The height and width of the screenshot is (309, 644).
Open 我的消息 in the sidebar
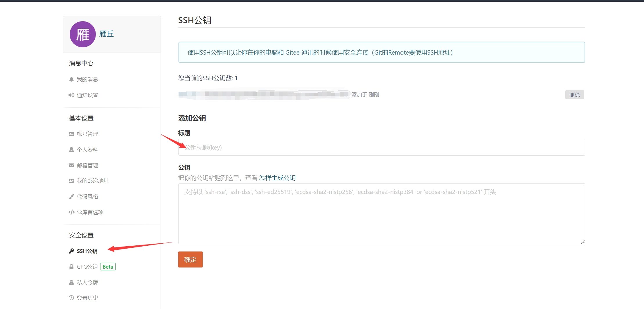[x=87, y=79]
